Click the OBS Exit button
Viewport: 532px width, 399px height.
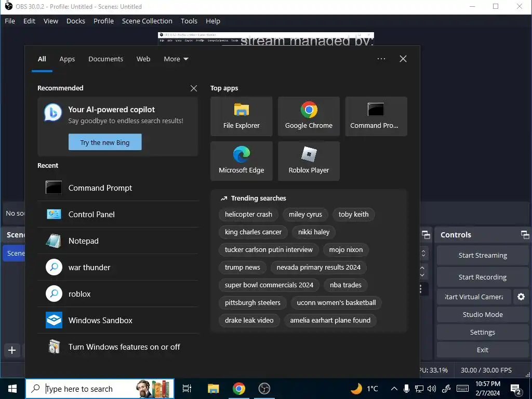(x=483, y=350)
